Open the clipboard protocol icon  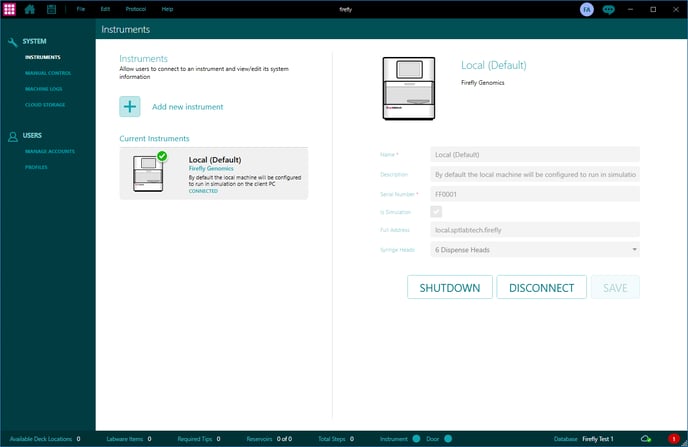pos(51,9)
